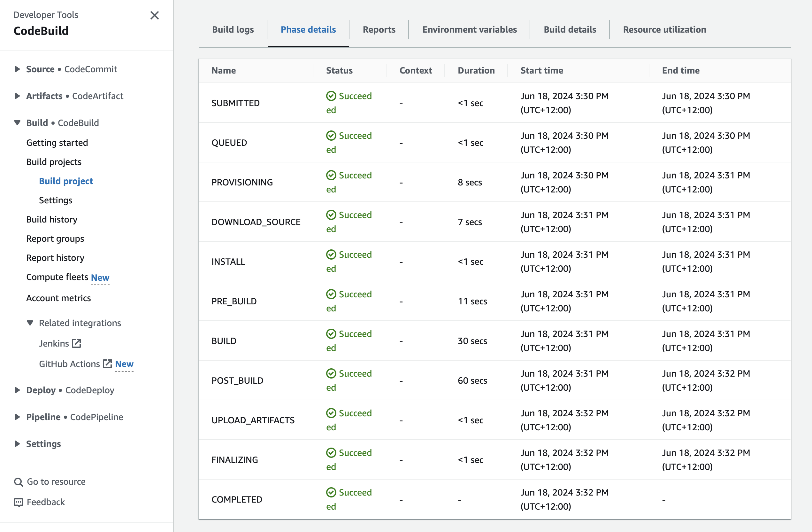Switch to the Build logs tab
Viewport: 812px width, 532px height.
click(x=233, y=29)
